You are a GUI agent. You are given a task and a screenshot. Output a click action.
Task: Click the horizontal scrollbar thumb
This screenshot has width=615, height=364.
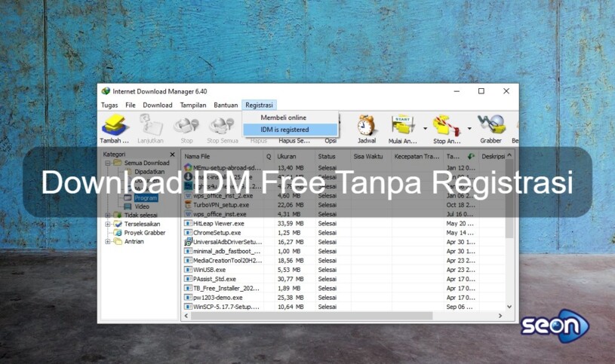(312, 316)
